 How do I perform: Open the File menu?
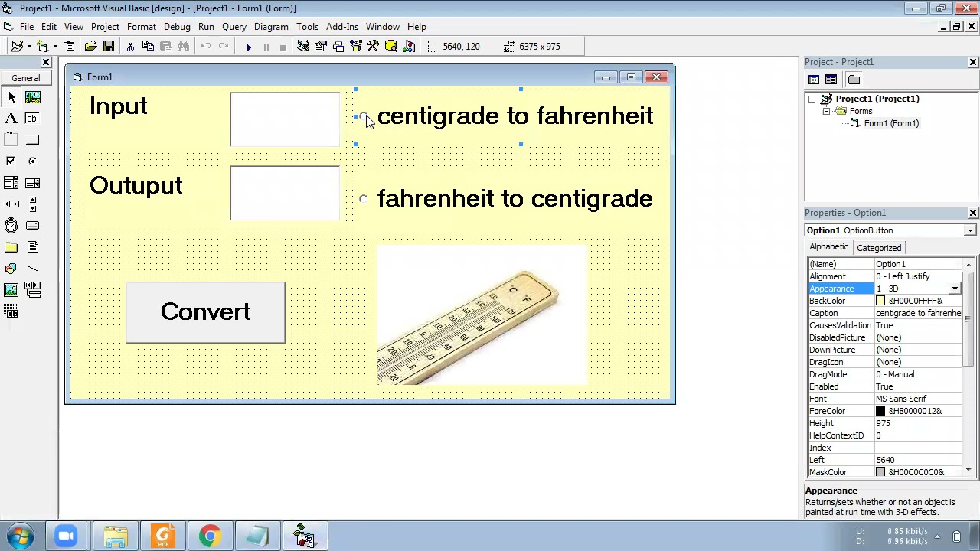(x=27, y=27)
